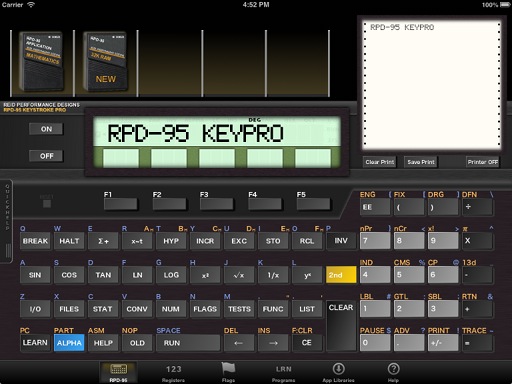Open the Registers tab
Image resolution: width=512 pixels, height=384 pixels.
pyautogui.click(x=173, y=373)
